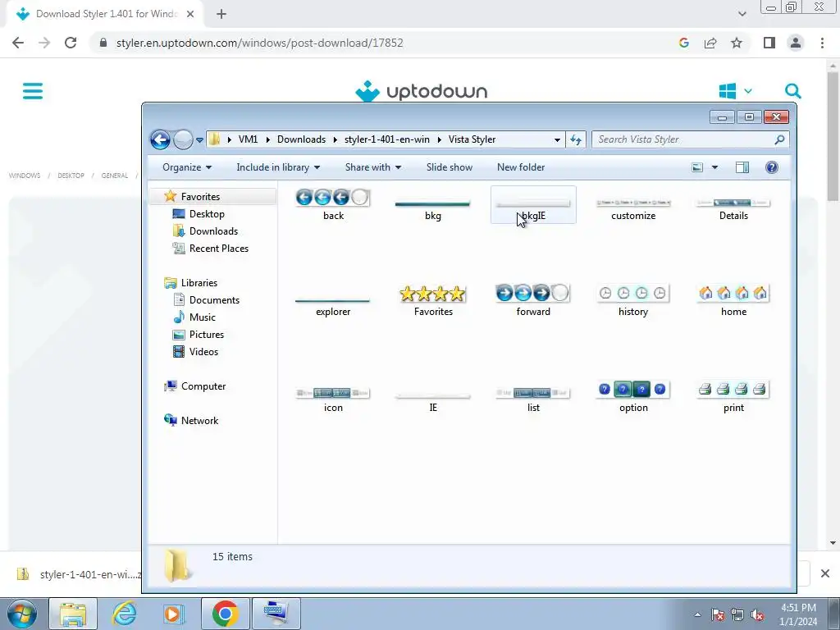Open Include in library menu

278,167
